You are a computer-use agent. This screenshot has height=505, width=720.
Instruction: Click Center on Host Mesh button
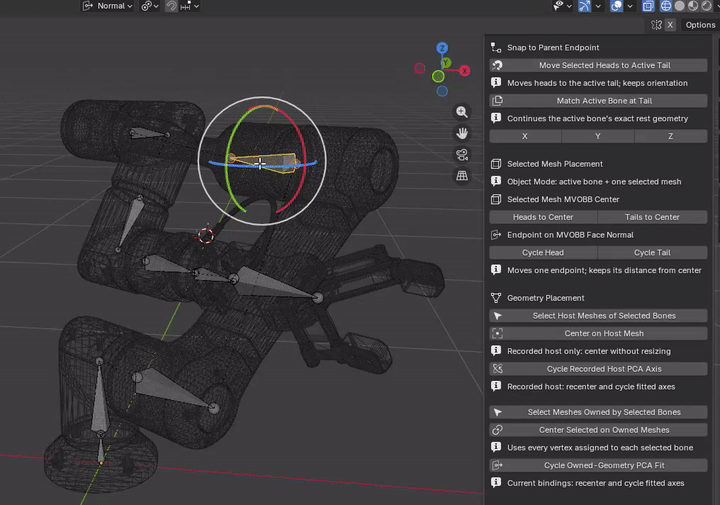point(598,333)
